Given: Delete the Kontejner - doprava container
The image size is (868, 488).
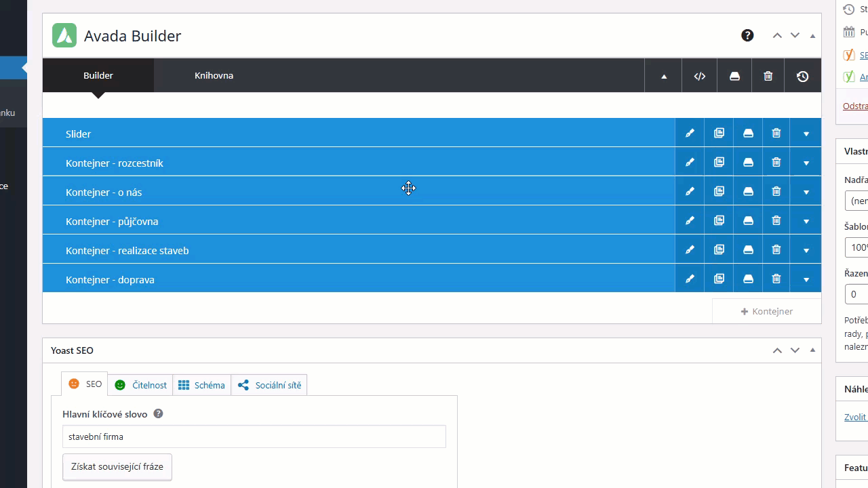Looking at the screenshot, I should (776, 279).
